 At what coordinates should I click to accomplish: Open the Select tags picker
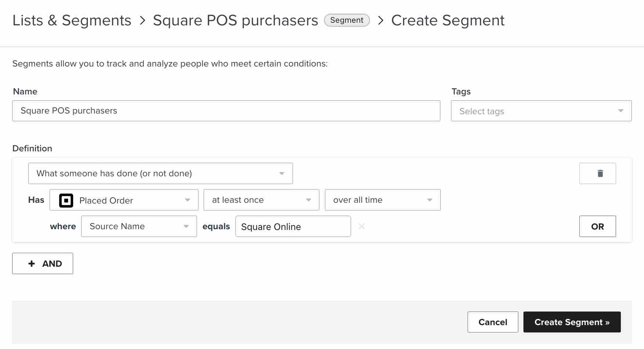tap(540, 111)
